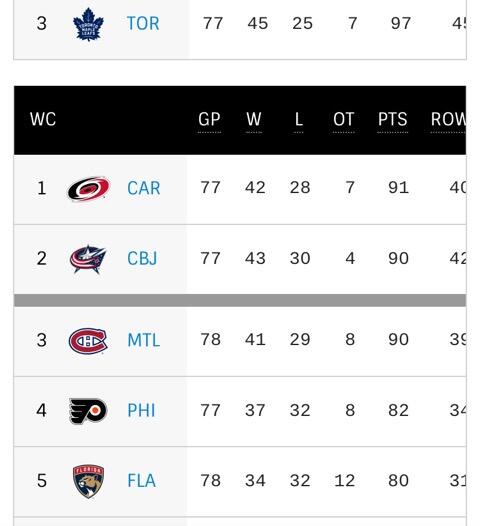Image resolution: width=480 pixels, height=526 pixels.
Task: Click the Florida Panthers logo
Action: 88,481
